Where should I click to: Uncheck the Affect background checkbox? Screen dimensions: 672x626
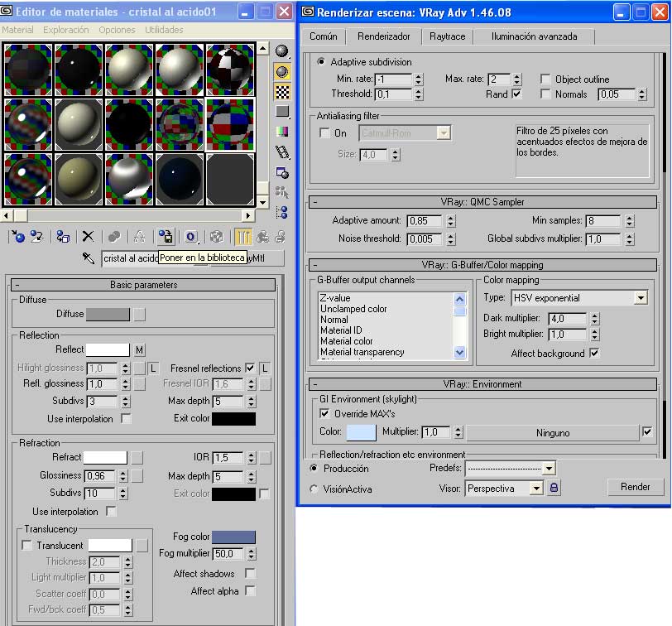(594, 353)
